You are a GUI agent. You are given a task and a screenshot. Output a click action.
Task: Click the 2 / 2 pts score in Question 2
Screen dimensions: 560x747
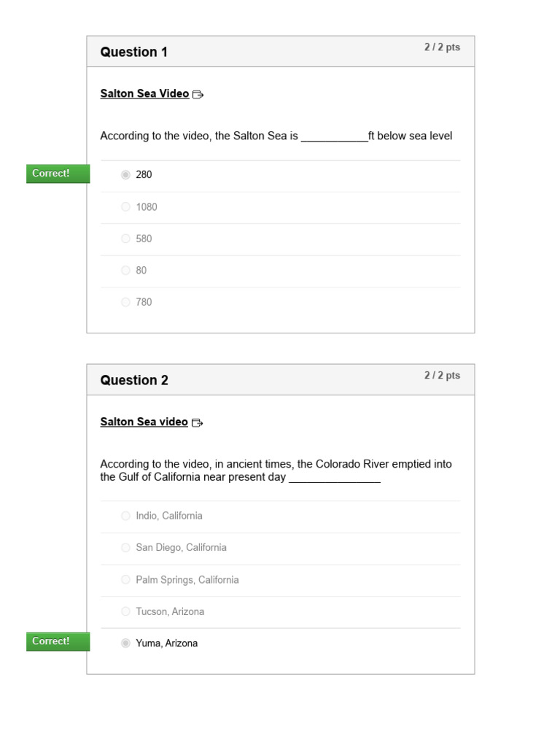pos(442,376)
